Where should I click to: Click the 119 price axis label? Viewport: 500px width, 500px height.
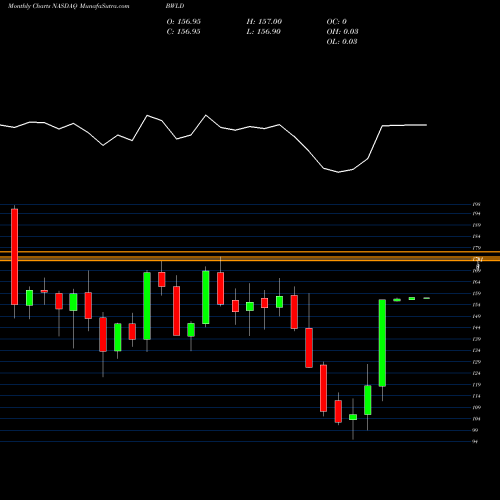pyautogui.click(x=476, y=385)
